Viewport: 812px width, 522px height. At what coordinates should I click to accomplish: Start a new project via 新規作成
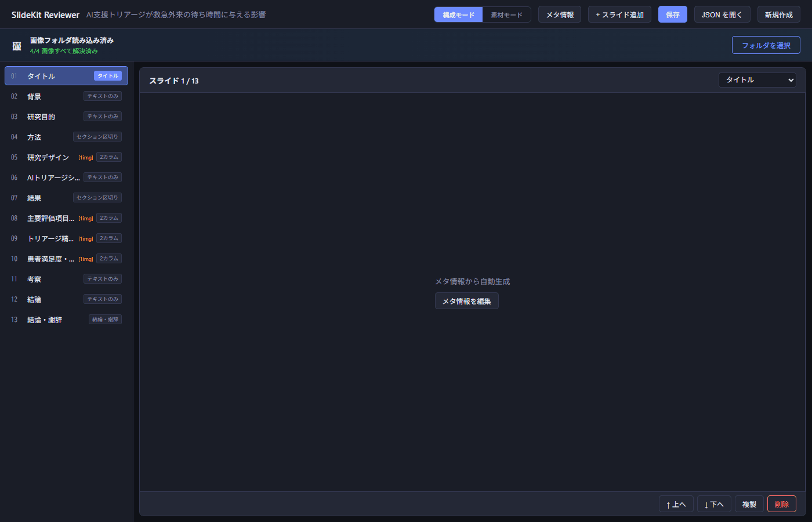click(x=778, y=14)
